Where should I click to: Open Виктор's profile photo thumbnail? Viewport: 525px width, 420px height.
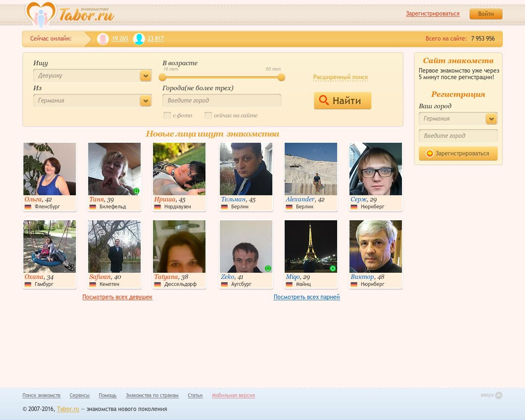(376, 247)
